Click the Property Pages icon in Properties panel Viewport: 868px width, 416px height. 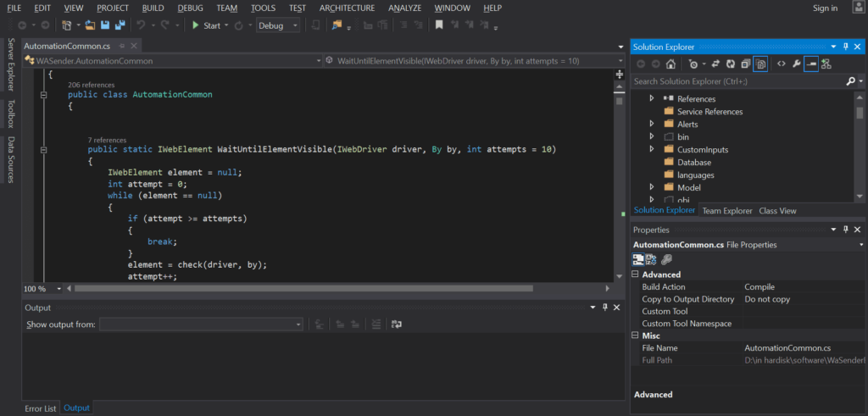[667, 259]
